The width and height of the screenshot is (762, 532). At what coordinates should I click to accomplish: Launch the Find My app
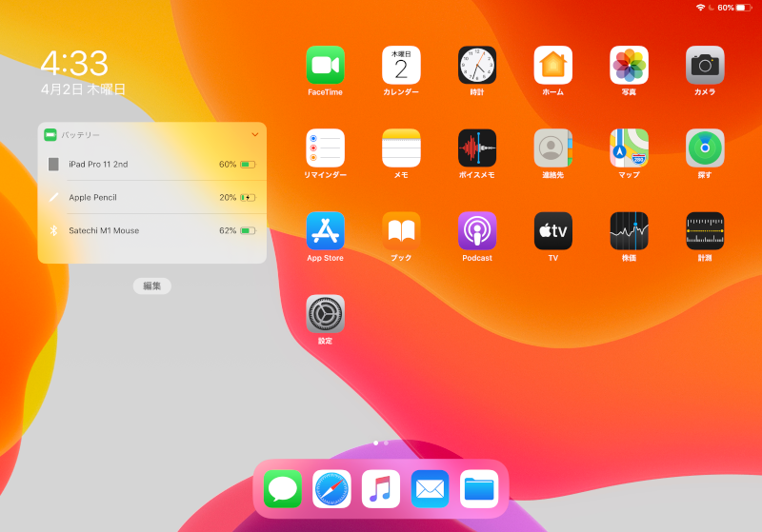(705, 148)
